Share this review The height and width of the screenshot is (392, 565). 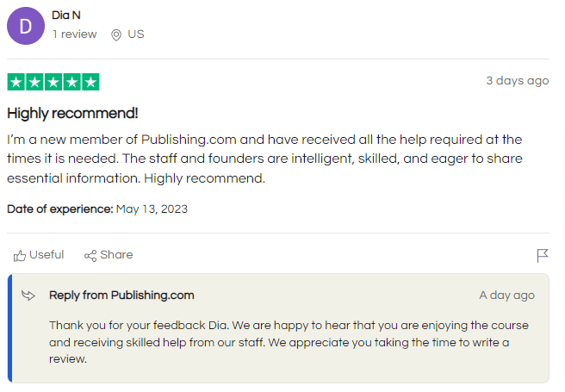point(115,255)
